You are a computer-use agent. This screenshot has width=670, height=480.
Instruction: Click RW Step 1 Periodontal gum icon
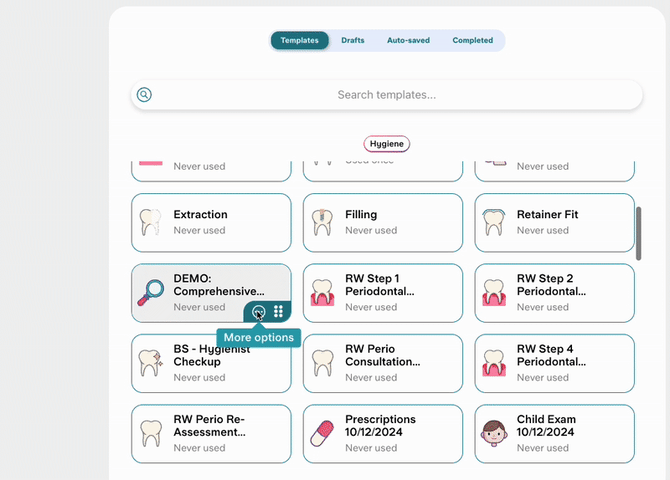click(322, 292)
